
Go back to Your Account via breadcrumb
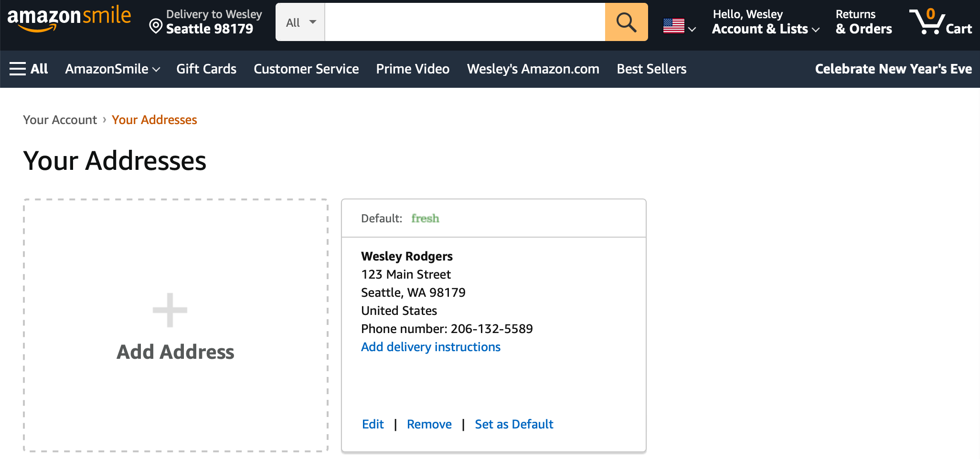click(x=60, y=120)
